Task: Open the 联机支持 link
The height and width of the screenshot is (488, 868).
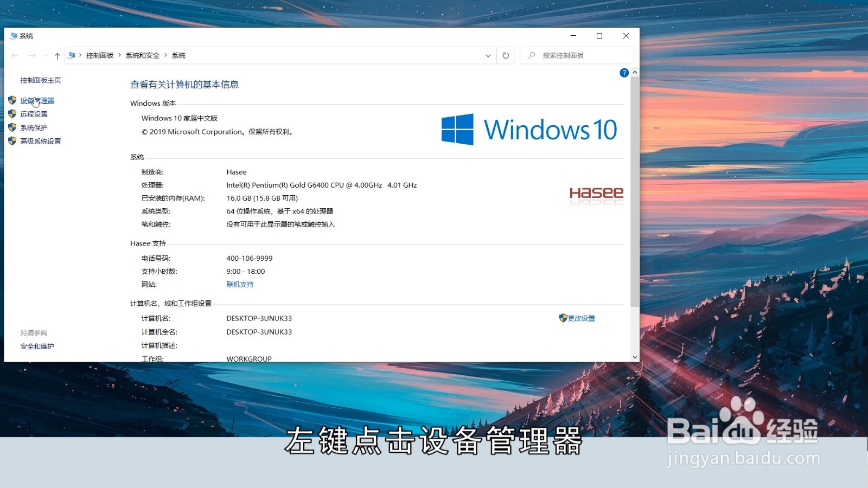Action: 240,284
